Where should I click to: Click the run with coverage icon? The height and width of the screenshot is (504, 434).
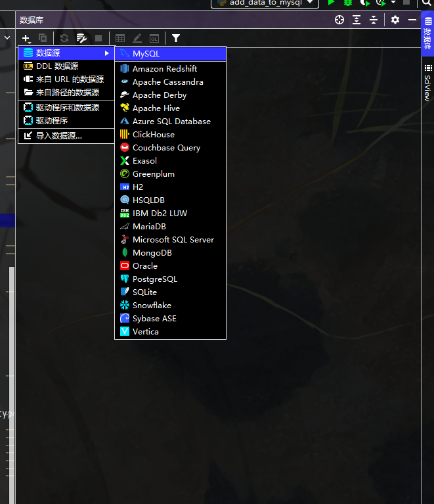click(x=364, y=3)
